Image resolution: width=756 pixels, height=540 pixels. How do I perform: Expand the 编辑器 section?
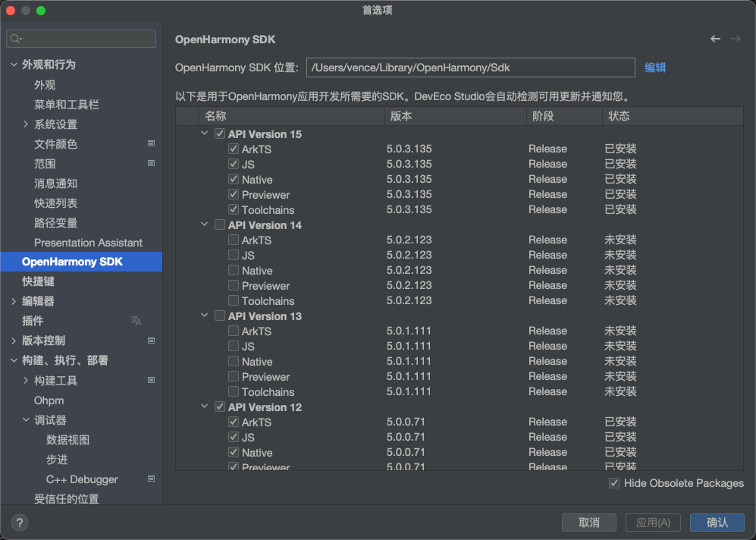coord(14,301)
